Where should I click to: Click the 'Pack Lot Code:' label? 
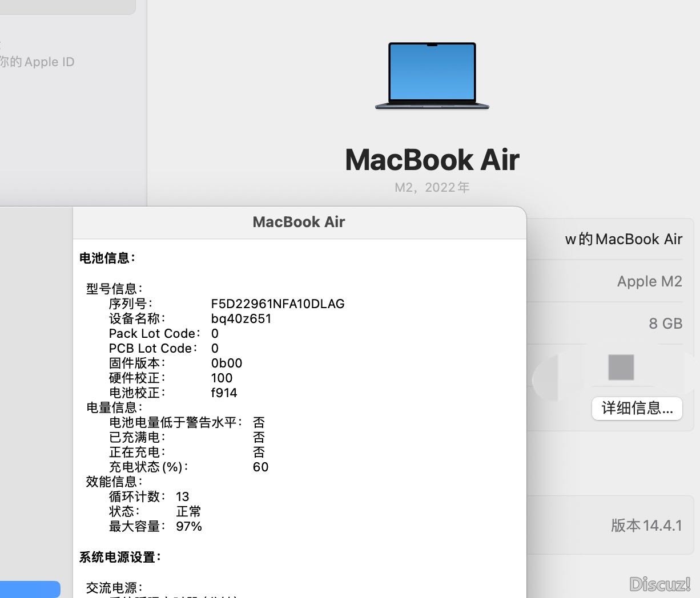coord(155,333)
